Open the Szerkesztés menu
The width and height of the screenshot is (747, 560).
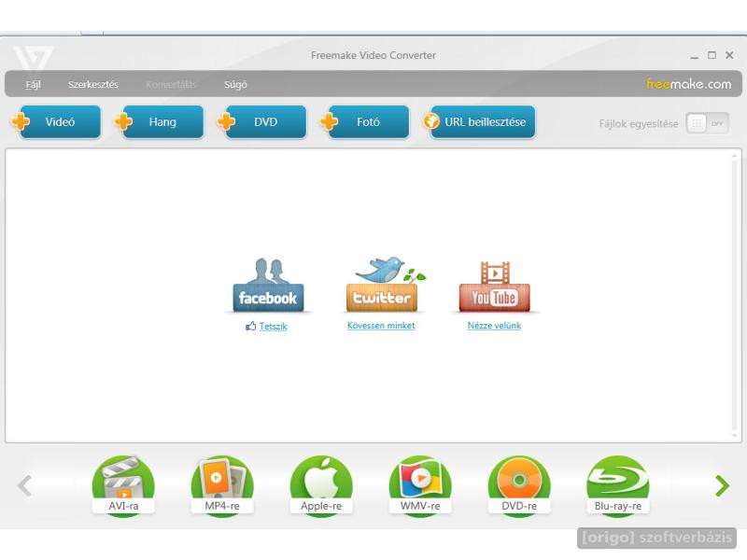92,84
